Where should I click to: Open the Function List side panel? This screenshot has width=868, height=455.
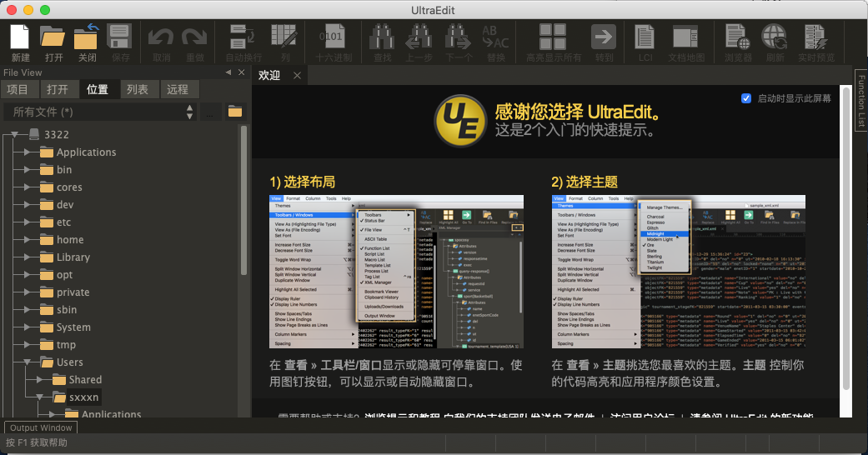pos(861,101)
